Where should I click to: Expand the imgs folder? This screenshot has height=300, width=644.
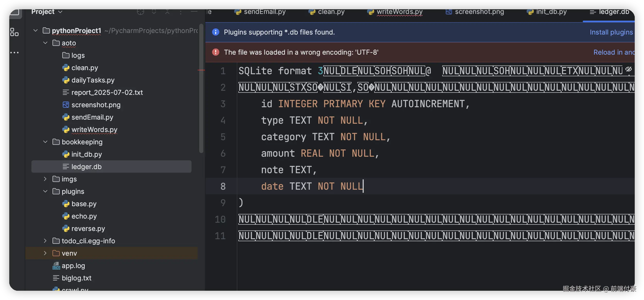(45, 179)
